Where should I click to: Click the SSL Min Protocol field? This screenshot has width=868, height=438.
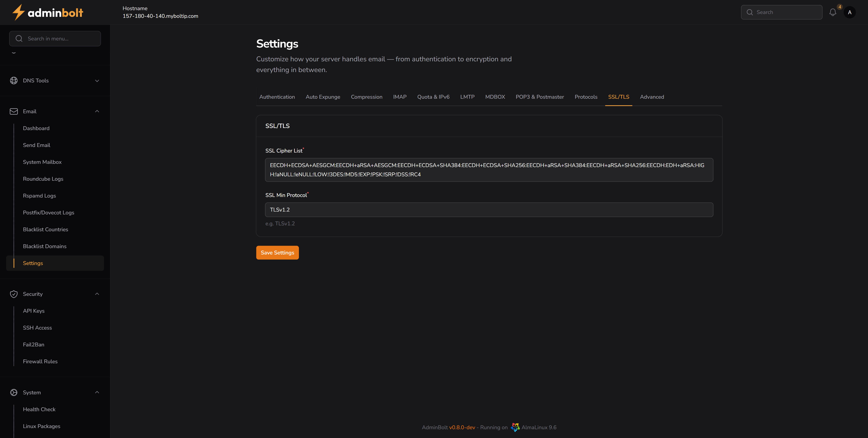click(489, 210)
